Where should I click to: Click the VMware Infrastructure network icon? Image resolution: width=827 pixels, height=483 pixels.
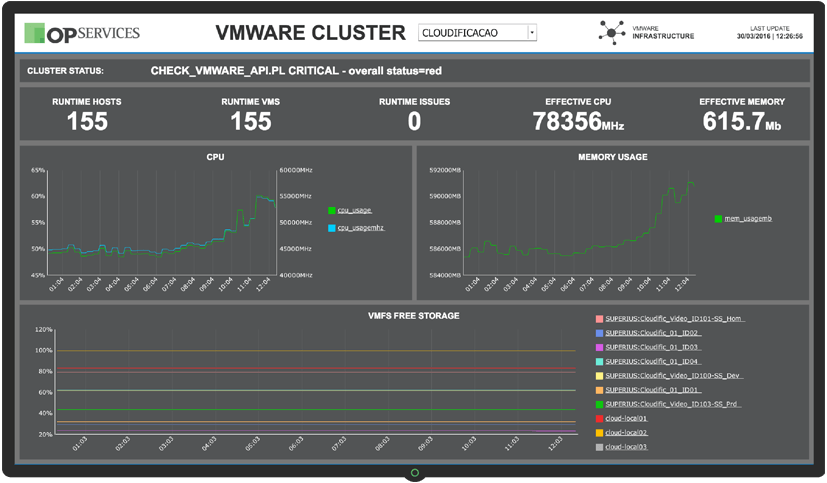click(x=612, y=33)
